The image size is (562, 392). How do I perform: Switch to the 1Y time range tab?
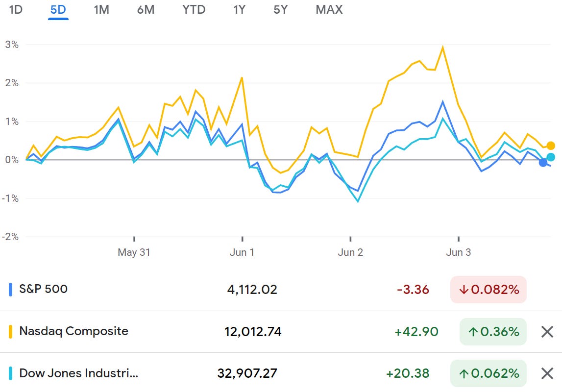tap(240, 9)
